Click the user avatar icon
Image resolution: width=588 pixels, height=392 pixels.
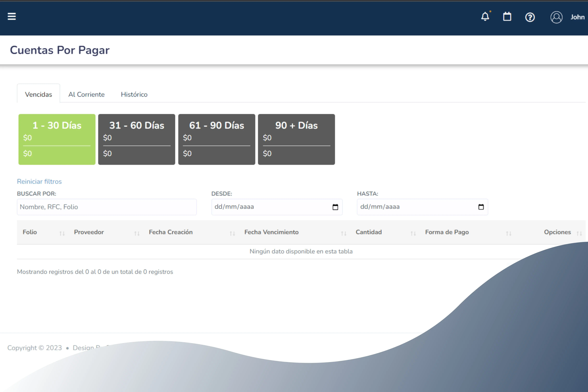click(556, 17)
